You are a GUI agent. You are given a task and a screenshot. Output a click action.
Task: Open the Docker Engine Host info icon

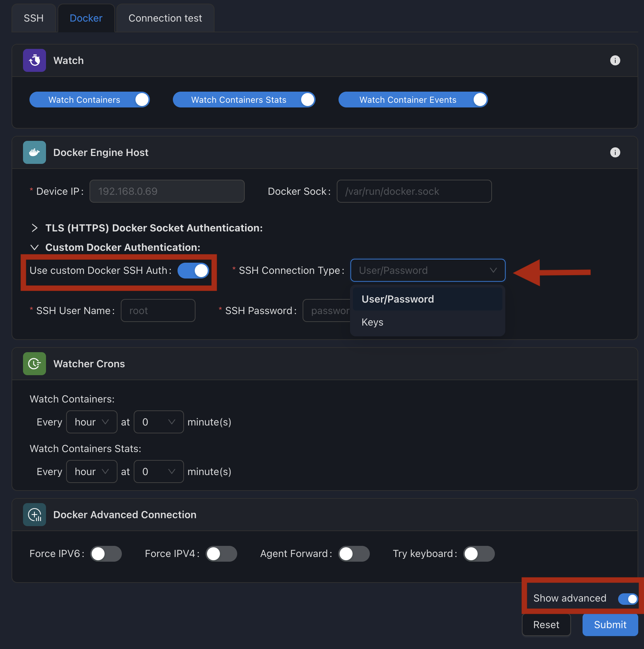615,152
